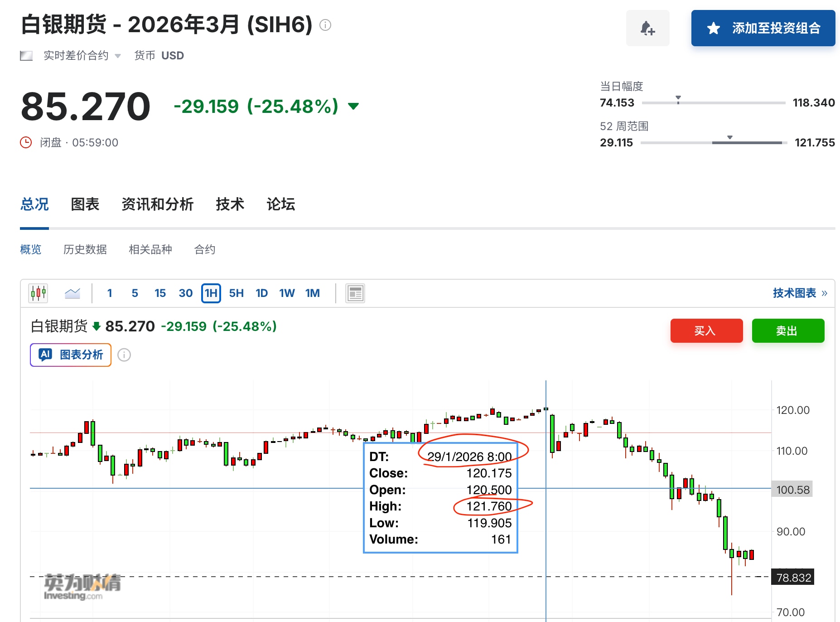
Task: Toggle the 5H timeframe
Action: [236, 293]
